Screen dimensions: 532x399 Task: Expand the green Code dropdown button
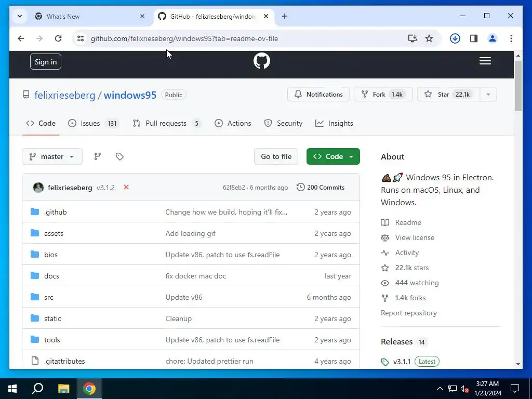coord(333,156)
